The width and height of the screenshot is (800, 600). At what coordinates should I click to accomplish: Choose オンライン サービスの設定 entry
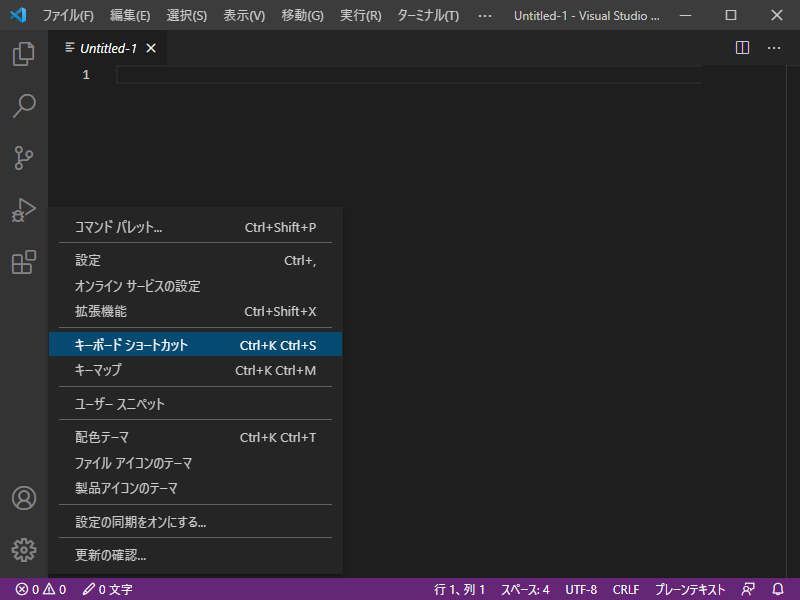point(195,286)
